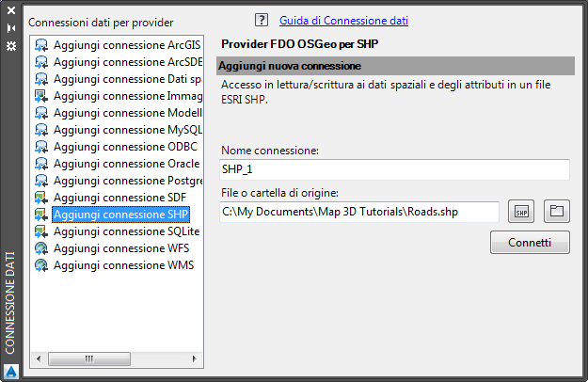Close the Connessione Dati palette
The image size is (588, 382).
pos(11,12)
